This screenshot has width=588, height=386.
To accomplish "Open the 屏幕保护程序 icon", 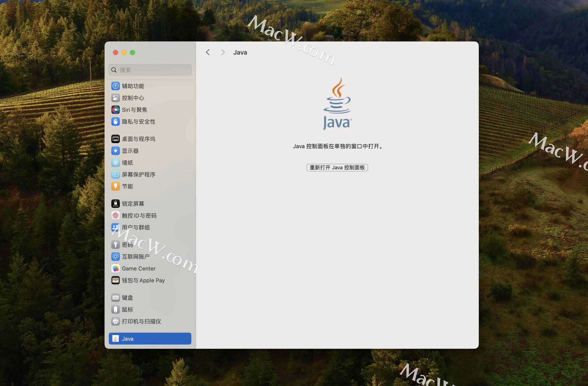I will [x=115, y=174].
